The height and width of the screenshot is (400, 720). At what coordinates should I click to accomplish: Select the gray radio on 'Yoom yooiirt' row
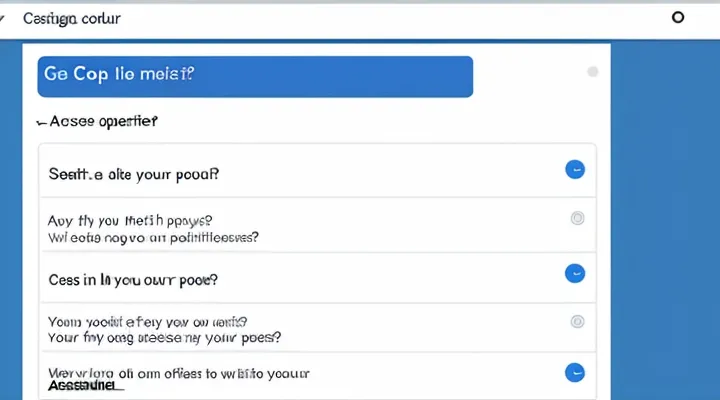click(x=576, y=322)
